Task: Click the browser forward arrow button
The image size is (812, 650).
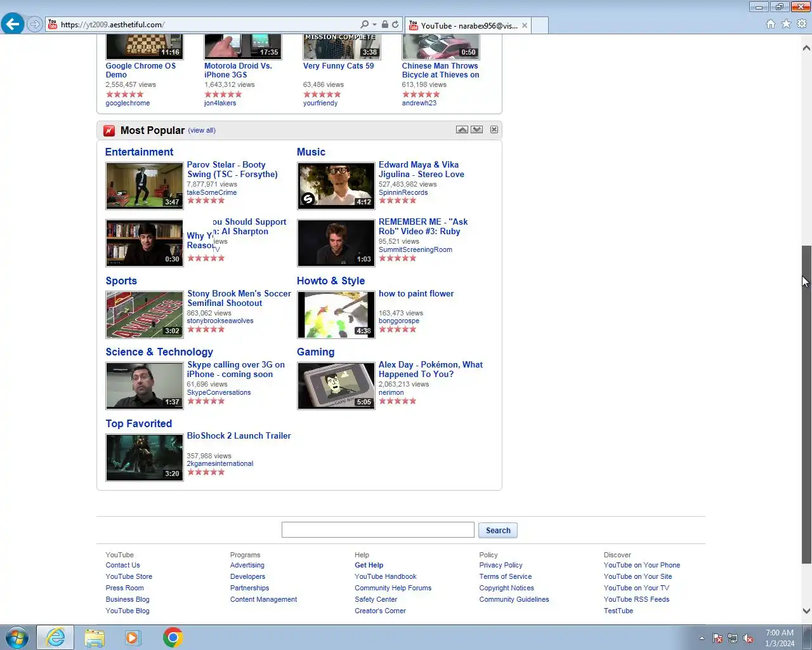Action: [x=35, y=24]
